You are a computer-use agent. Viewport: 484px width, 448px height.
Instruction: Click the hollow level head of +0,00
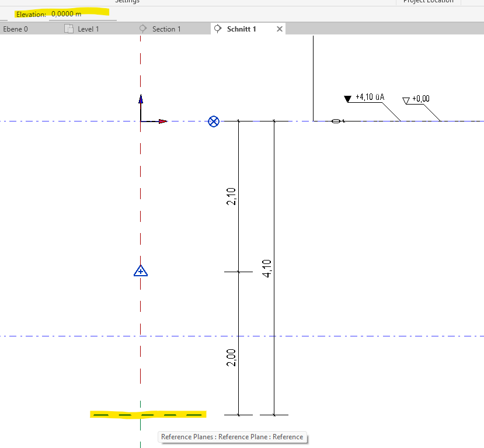click(405, 99)
